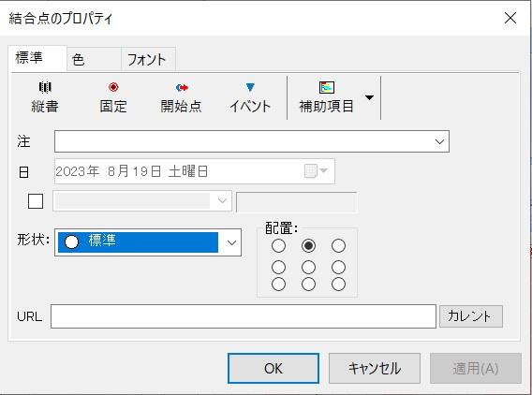
Task: Select the 標準 shape entry
Action: click(x=138, y=241)
